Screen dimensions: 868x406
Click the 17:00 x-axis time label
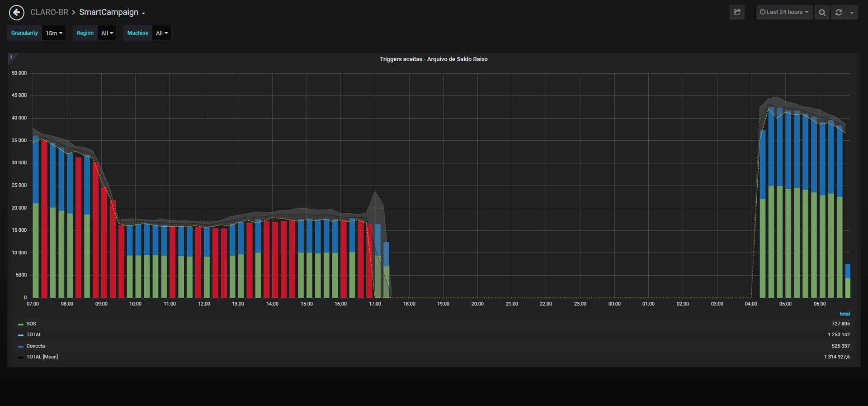pos(375,304)
